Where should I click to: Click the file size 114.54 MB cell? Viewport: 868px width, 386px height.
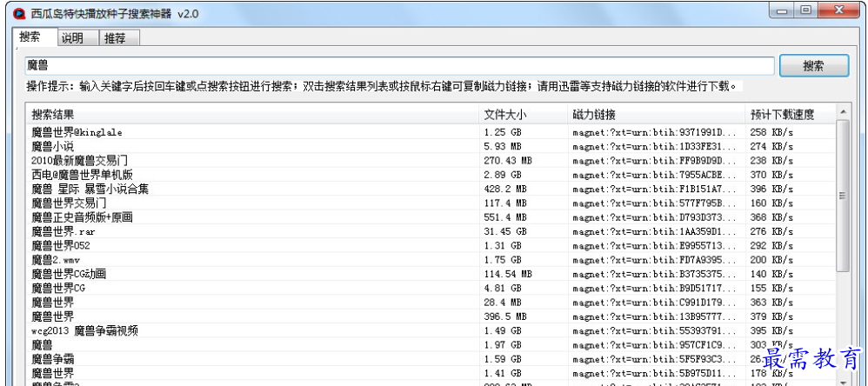tap(508, 274)
